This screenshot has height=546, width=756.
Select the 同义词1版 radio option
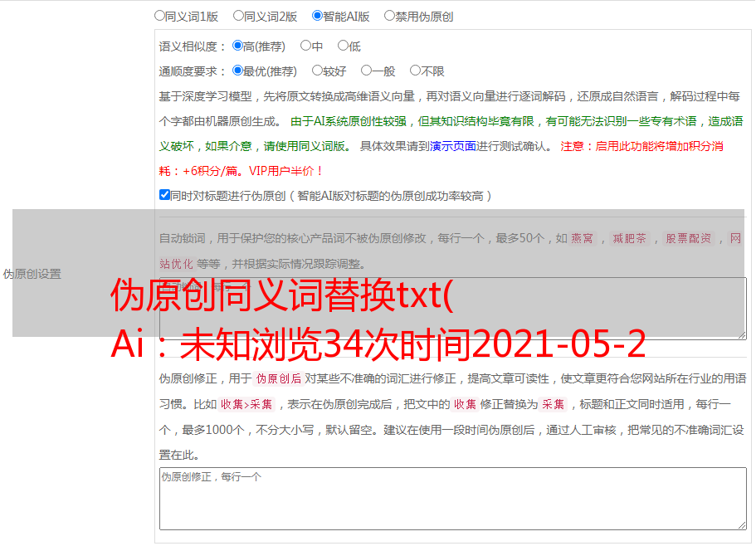pyautogui.click(x=159, y=16)
